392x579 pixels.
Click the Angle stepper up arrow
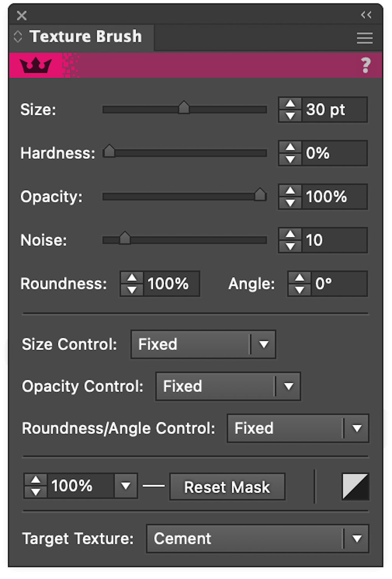(299, 277)
